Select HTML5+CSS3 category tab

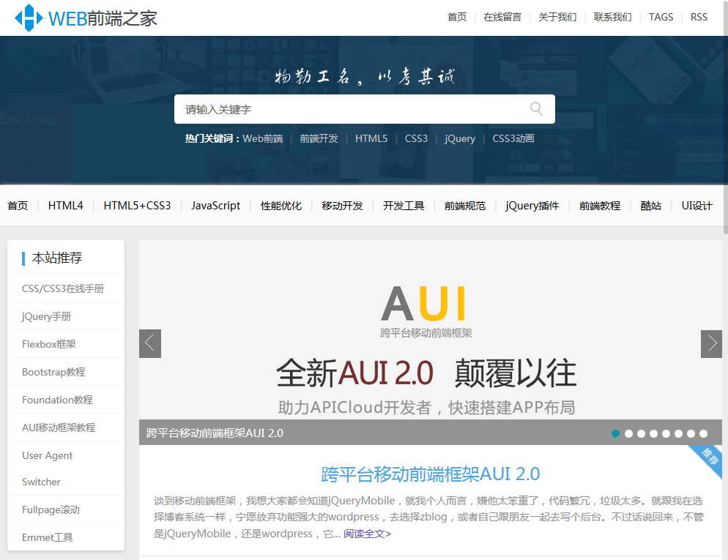pos(137,206)
